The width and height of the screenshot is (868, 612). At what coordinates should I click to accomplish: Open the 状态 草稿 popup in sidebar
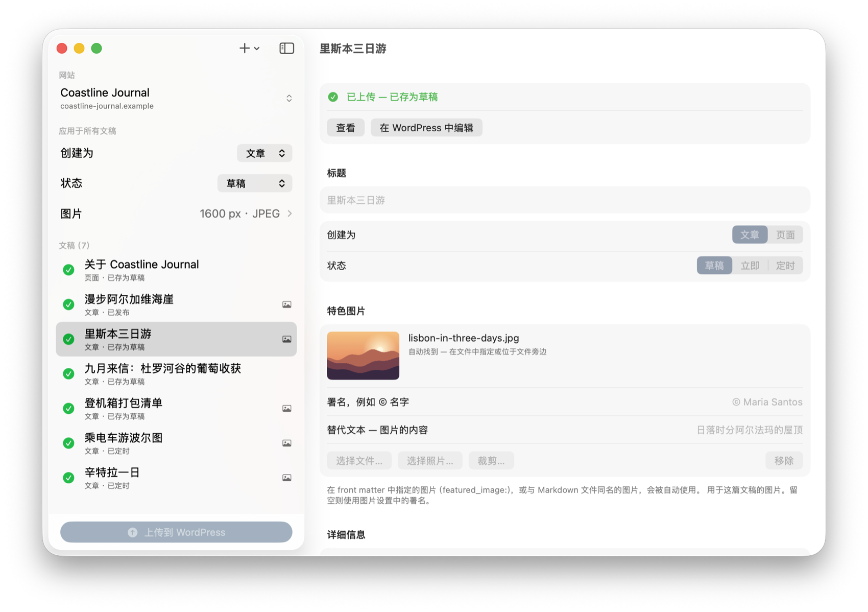255,183
